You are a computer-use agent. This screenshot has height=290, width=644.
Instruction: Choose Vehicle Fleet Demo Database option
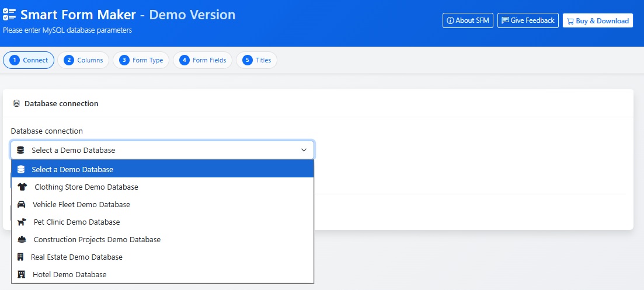(163, 204)
